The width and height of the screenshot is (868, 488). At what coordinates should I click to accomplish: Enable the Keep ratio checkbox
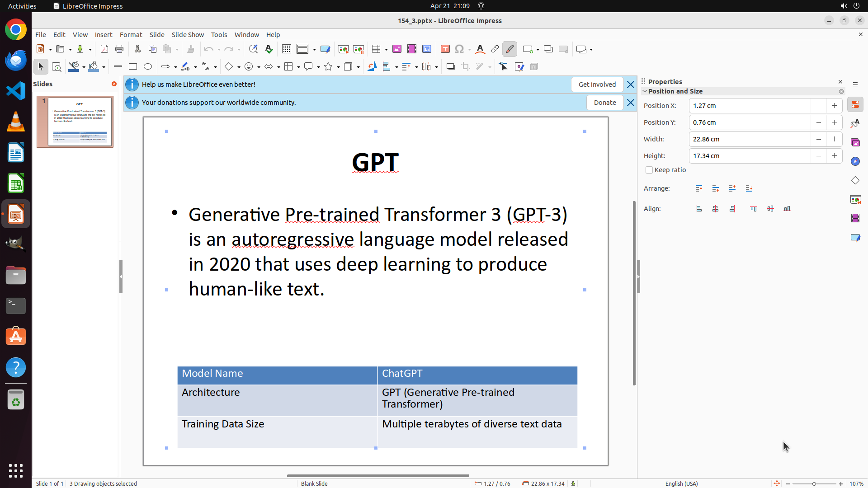[649, 170]
